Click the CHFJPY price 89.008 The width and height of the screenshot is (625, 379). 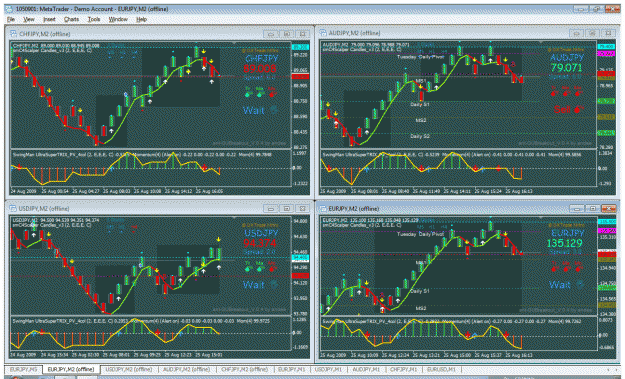coord(259,69)
